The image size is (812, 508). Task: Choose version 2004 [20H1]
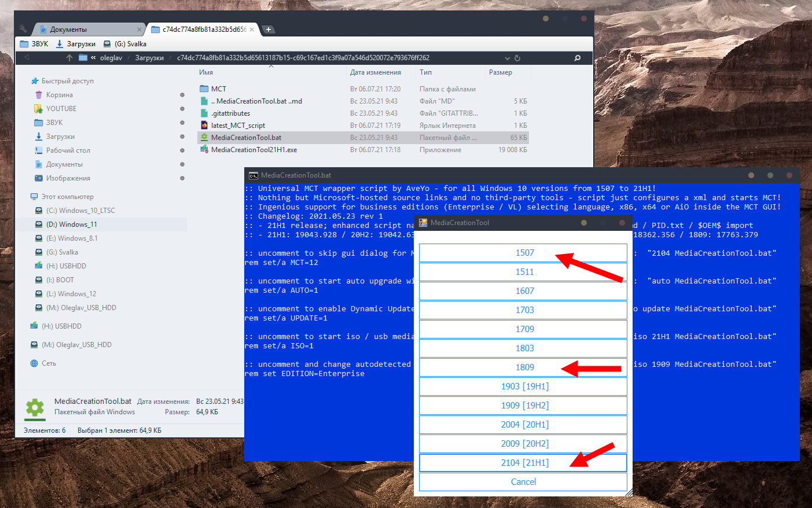pyautogui.click(x=523, y=425)
